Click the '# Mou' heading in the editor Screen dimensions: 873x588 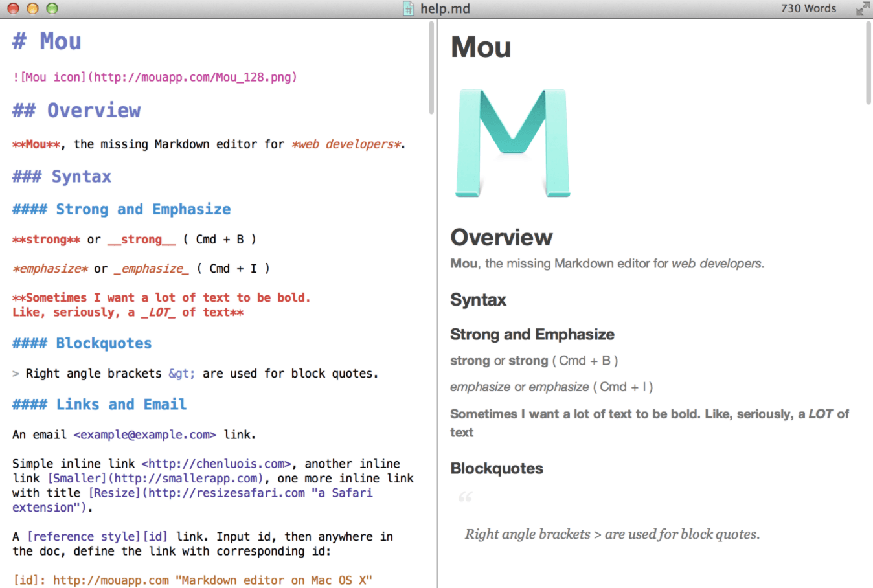47,41
